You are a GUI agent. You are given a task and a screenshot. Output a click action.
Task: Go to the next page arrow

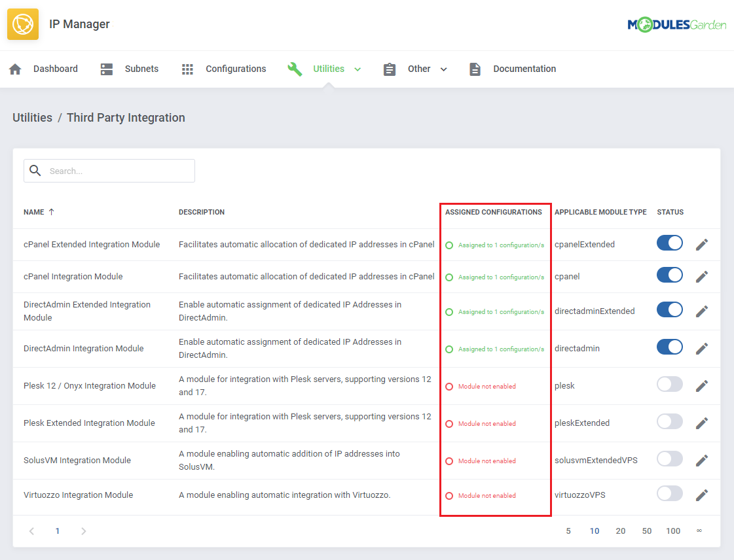pyautogui.click(x=83, y=531)
